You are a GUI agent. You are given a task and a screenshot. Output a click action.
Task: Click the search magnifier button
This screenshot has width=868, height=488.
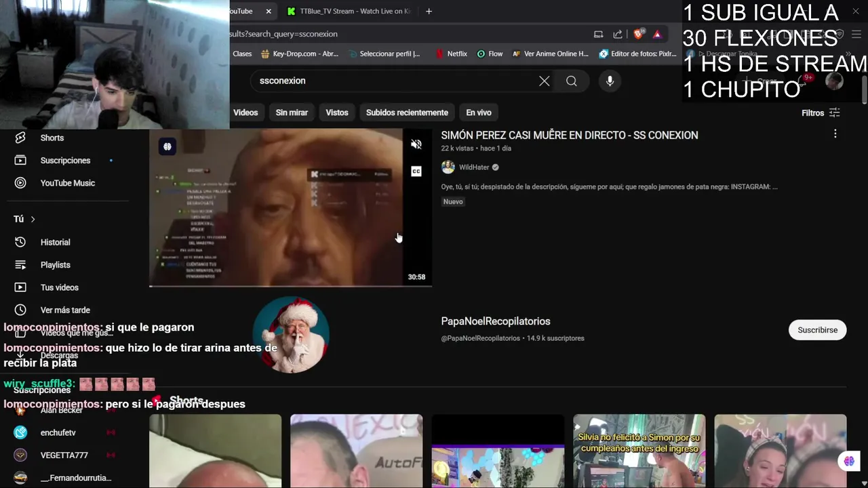click(x=572, y=81)
